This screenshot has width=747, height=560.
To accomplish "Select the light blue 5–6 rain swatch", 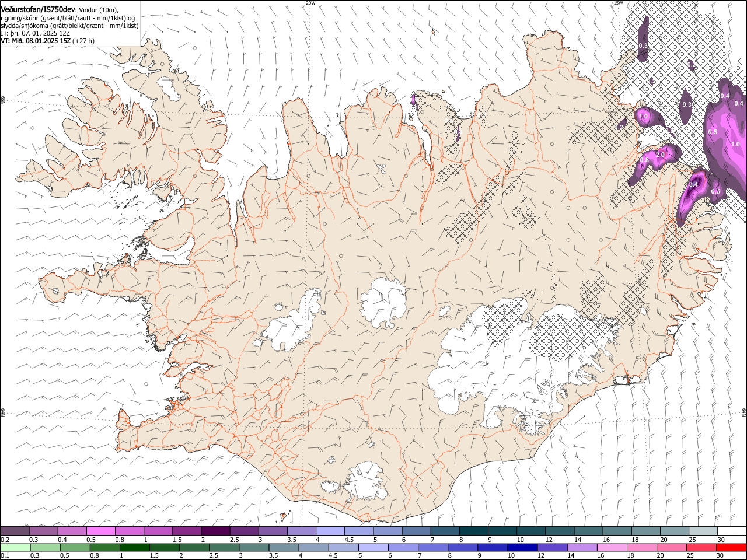I will pos(373,547).
